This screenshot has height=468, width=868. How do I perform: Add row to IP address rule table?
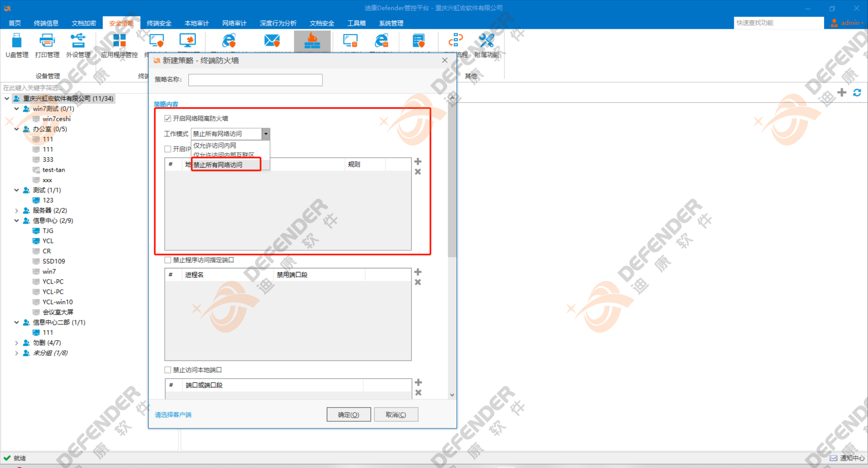tap(418, 161)
